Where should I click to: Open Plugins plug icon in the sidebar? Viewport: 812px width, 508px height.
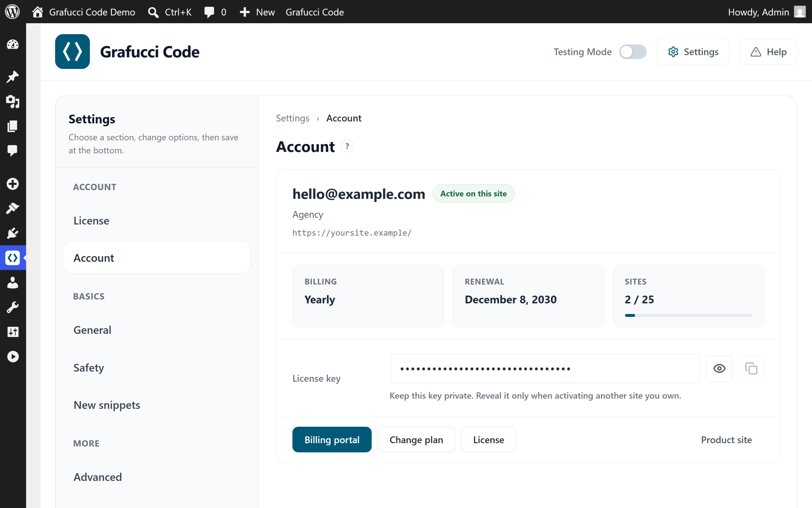[x=13, y=233]
